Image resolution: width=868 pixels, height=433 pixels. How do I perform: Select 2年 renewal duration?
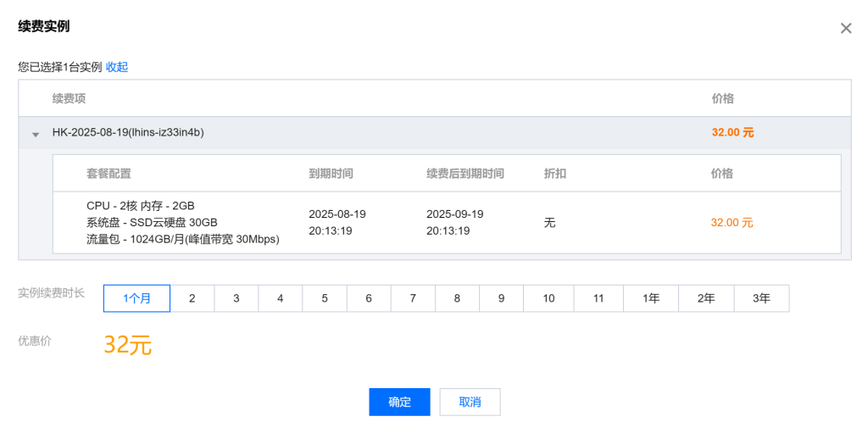click(x=706, y=298)
